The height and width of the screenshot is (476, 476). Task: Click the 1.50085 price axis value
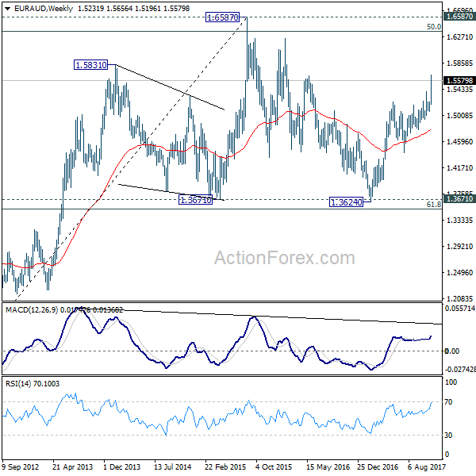tap(459, 115)
